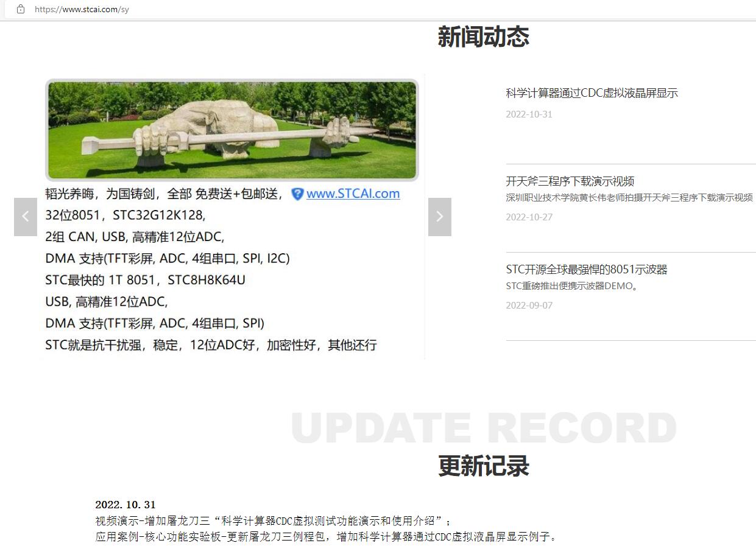Click update entry starting with 应用案例
The image size is (756, 546).
pos(326,537)
